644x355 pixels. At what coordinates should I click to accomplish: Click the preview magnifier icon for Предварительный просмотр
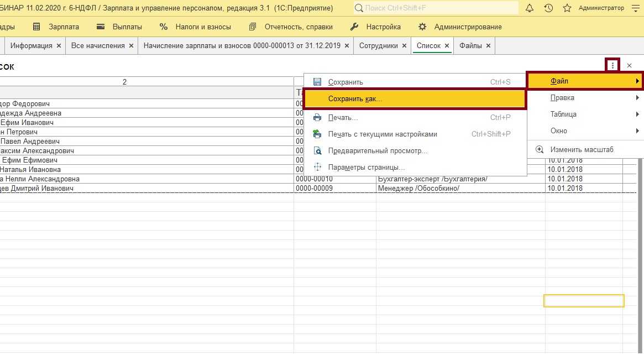point(317,150)
